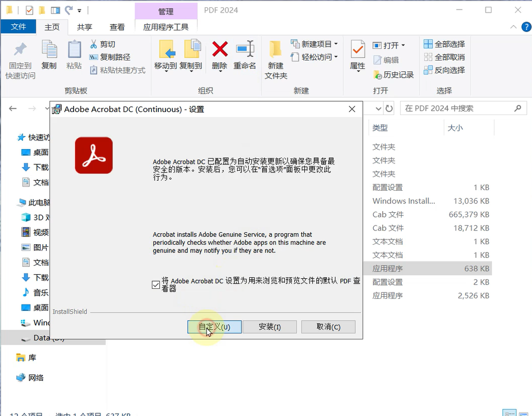
Task: Open the File (文件) menu tab
Action: tap(18, 26)
